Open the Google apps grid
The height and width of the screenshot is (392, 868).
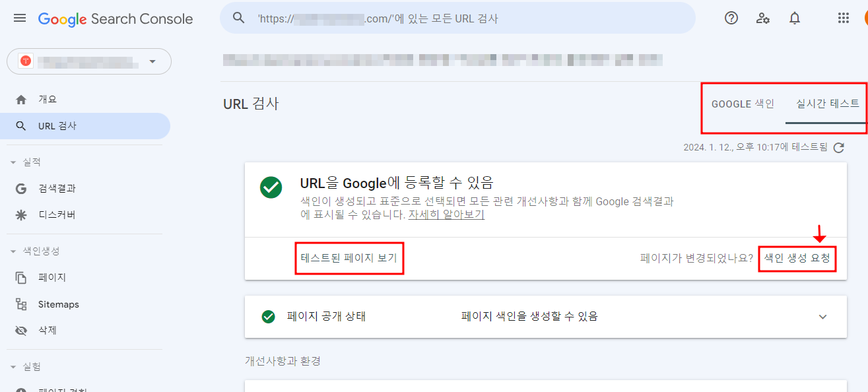click(x=843, y=18)
